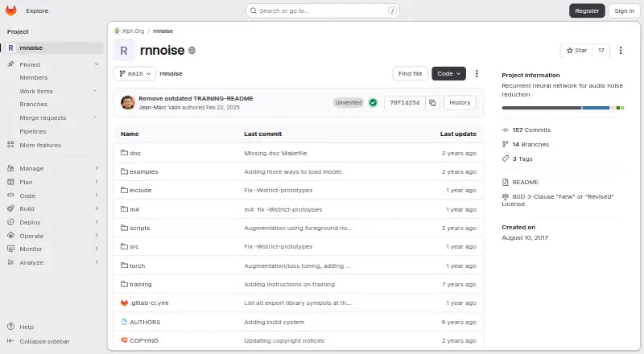The height and width of the screenshot is (354, 644).
Task: Open the src folder
Action: [134, 246]
